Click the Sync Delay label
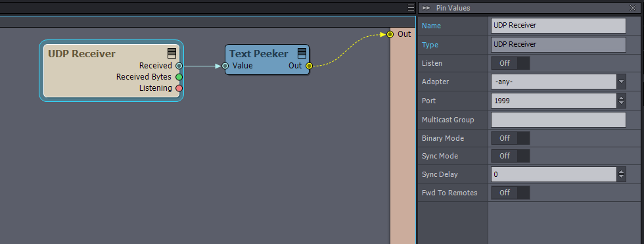Screen dimensions: 644x244 pos(440,174)
